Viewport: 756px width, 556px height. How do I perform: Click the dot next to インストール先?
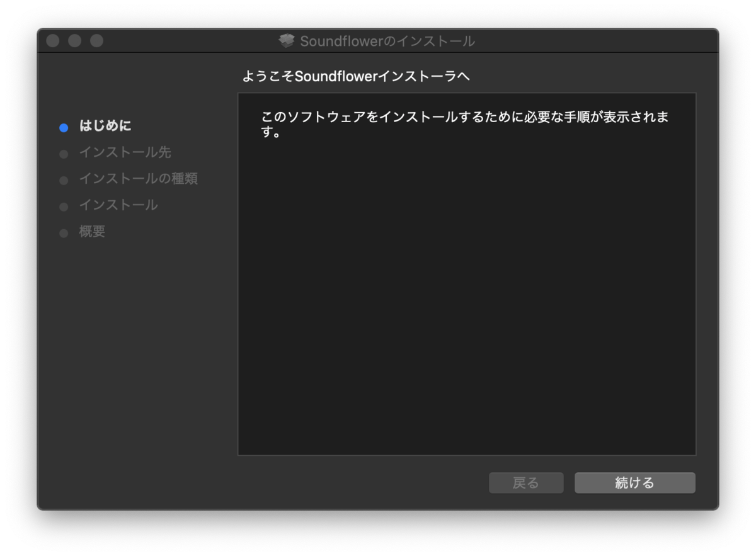pos(64,154)
